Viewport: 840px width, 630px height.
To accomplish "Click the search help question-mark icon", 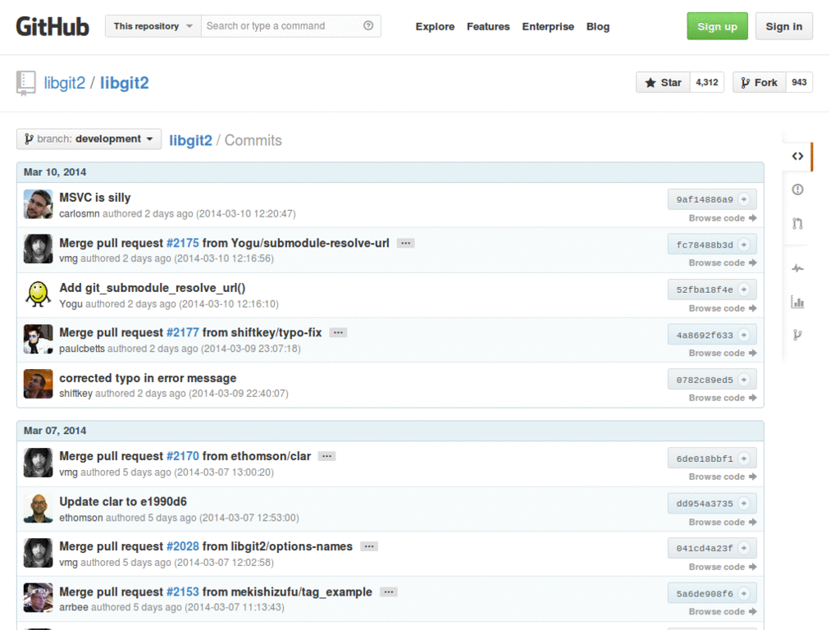I will (368, 25).
